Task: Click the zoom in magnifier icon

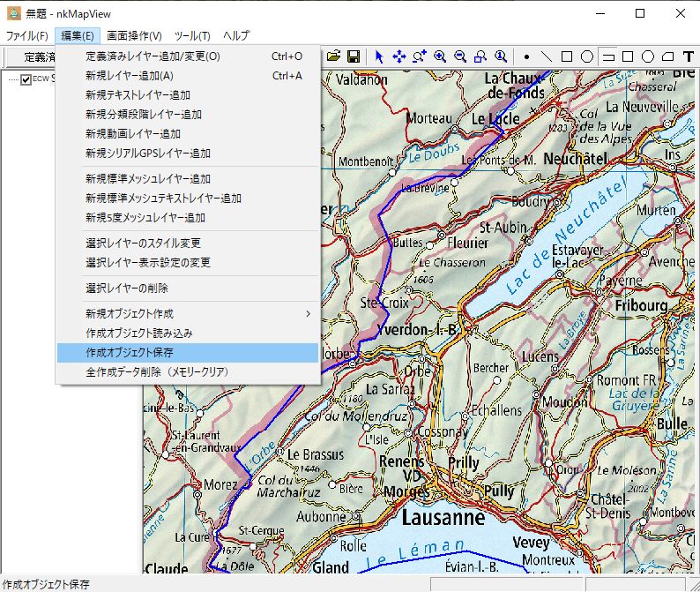Action: point(440,56)
